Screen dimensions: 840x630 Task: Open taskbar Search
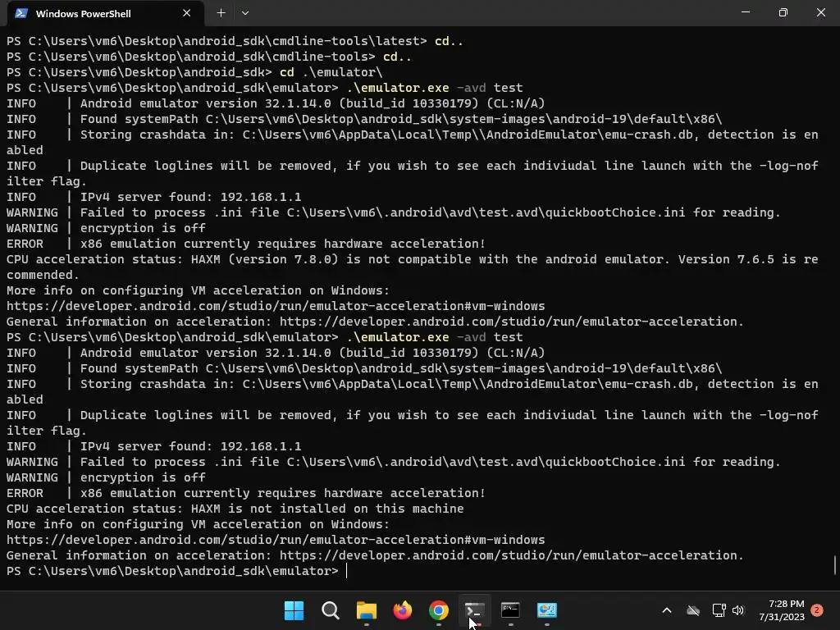[330, 610]
